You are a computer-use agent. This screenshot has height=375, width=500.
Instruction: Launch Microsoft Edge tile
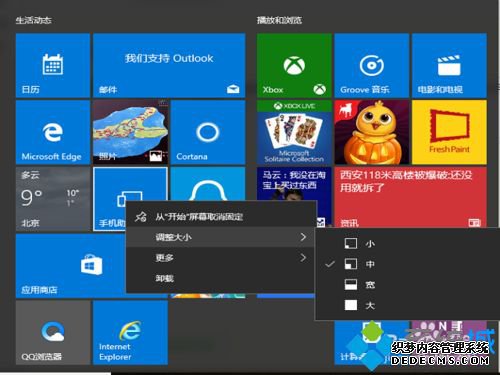53,132
